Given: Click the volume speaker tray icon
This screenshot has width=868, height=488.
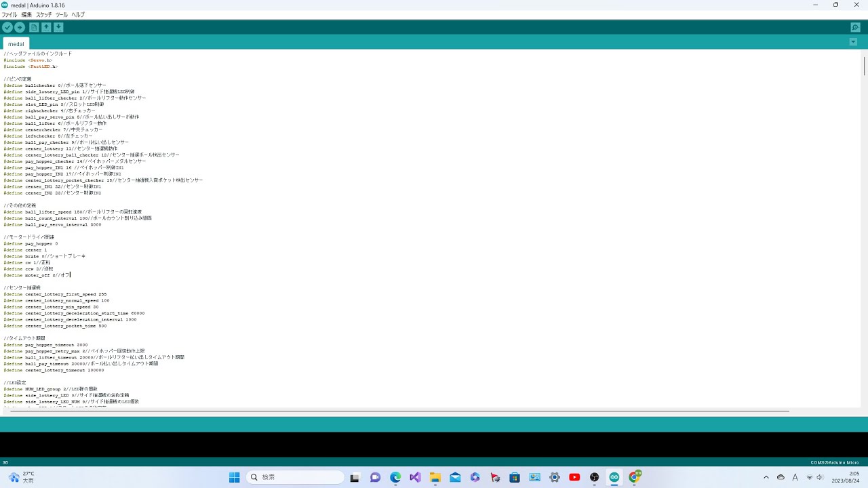Looking at the screenshot, I should click(820, 477).
